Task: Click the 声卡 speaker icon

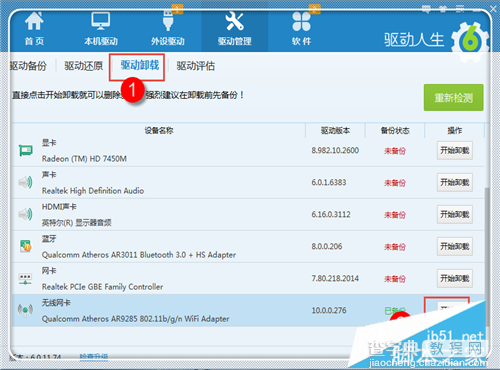Action: click(x=25, y=182)
